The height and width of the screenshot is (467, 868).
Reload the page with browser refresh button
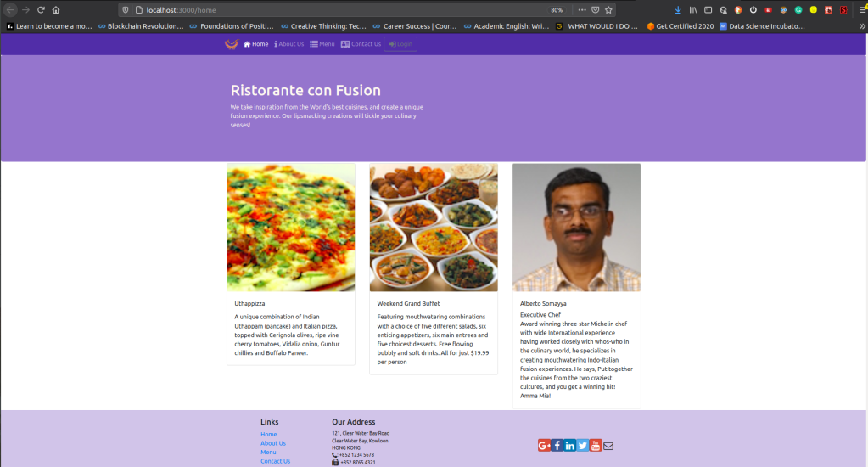41,10
